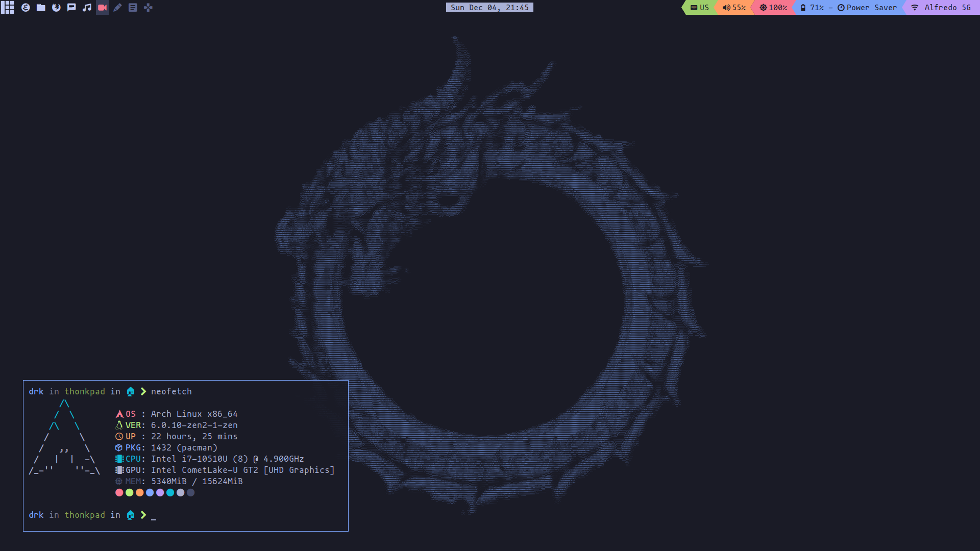Click package count '1432 (pacman)'
Screen dimensions: 980x551
point(184,447)
